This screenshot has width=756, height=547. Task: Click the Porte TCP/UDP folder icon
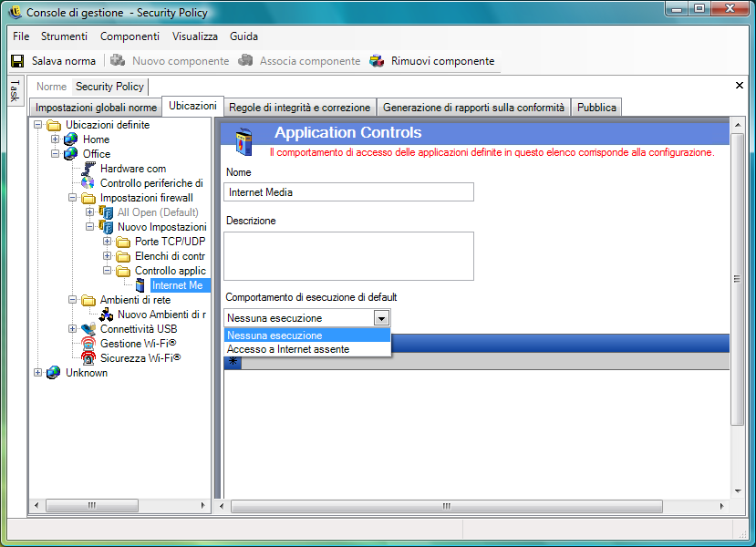(123, 242)
